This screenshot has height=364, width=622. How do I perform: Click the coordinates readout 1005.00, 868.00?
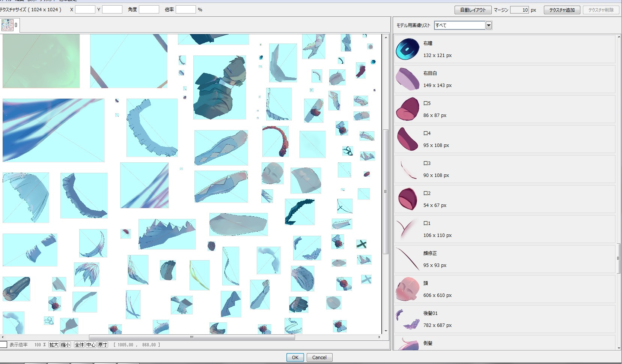pos(137,345)
